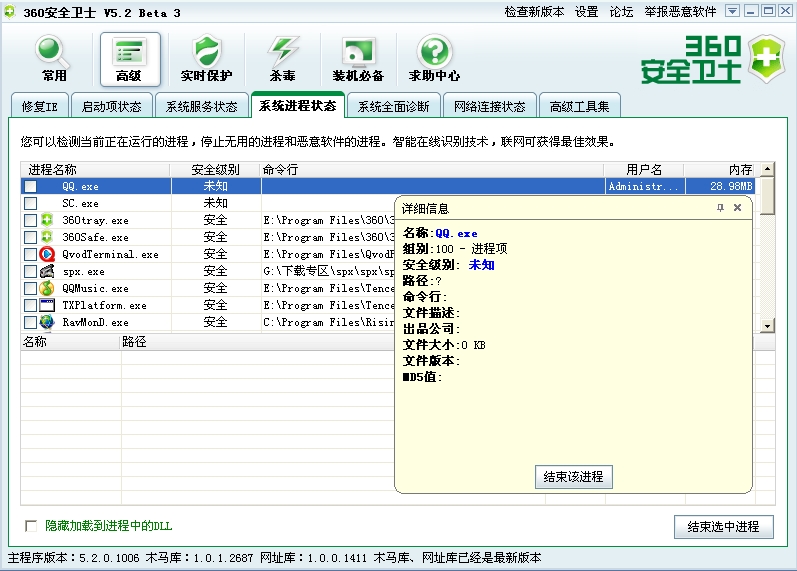
Task: Open the title bar dropdown menu arrow
Action: point(732,11)
